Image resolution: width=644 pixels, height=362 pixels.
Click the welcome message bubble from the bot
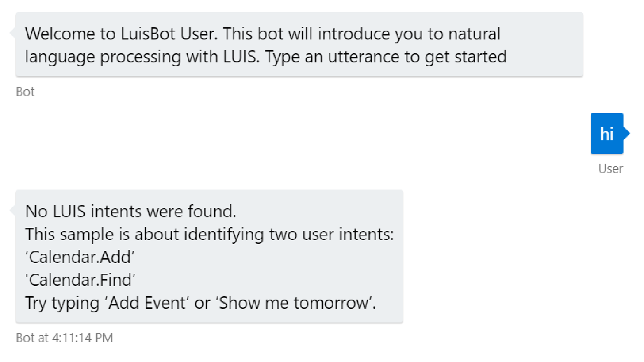299,45
